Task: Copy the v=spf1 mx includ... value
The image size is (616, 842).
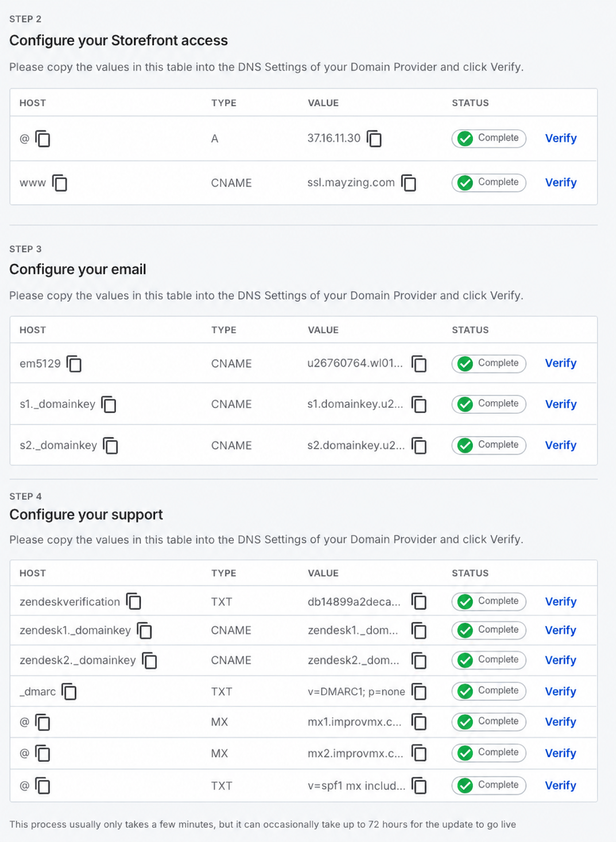Action: (419, 786)
